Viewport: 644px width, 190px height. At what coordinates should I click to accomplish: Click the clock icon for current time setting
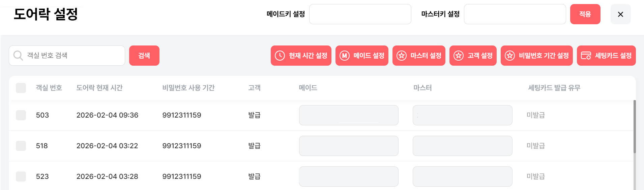click(x=280, y=56)
